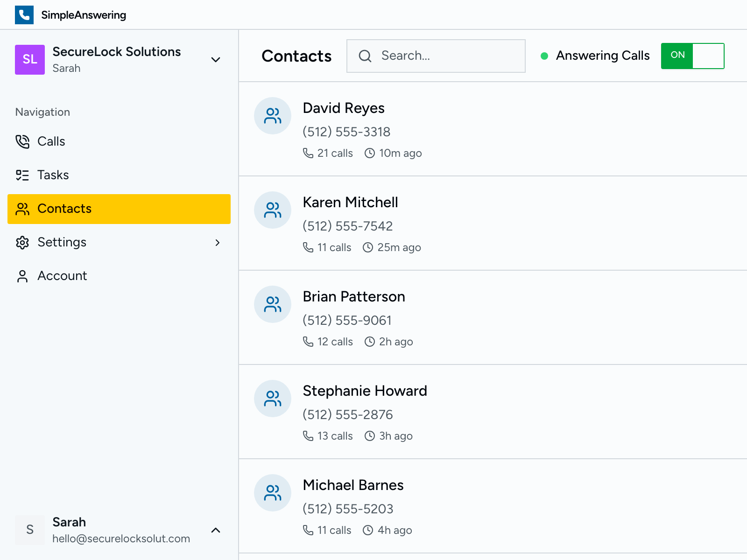Turn off the Answering Calls toggle

[692, 56]
